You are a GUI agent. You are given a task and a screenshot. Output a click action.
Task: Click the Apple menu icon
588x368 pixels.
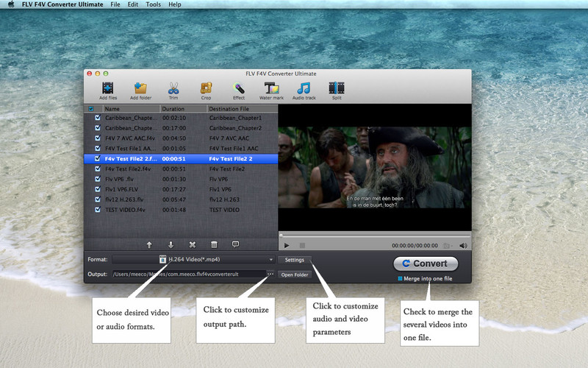(x=11, y=4)
